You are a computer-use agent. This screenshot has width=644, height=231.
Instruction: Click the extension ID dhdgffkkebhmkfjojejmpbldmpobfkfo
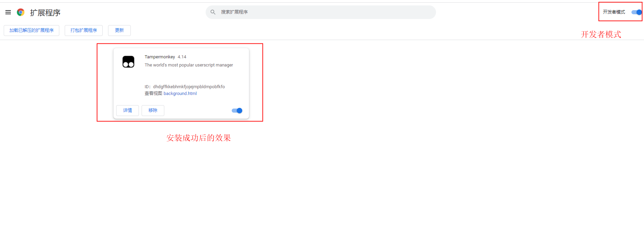[189, 87]
